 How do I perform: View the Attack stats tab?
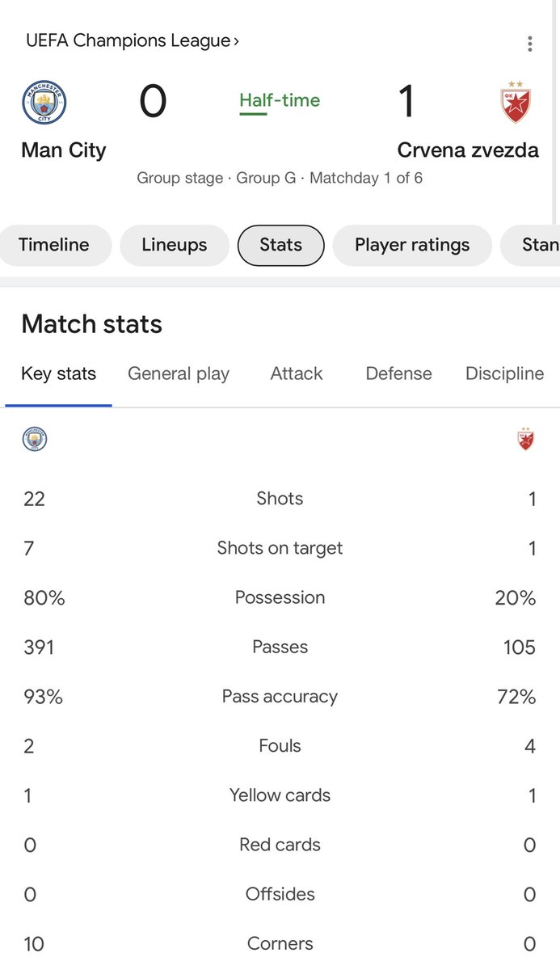pyautogui.click(x=297, y=373)
